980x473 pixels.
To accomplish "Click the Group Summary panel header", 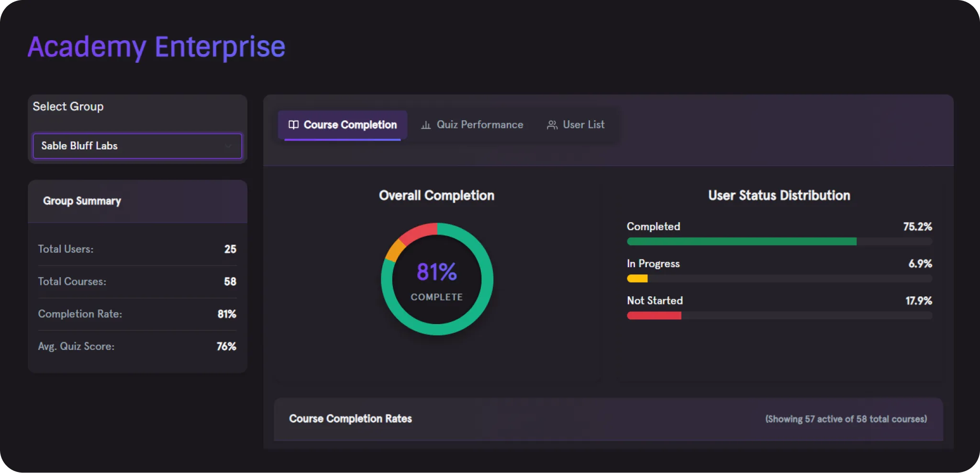I will [82, 201].
